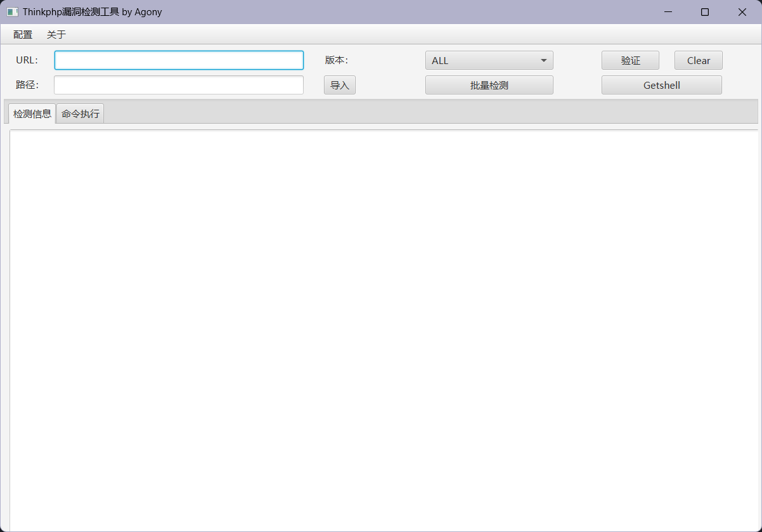Open the 关于 menu
This screenshot has height=532, width=762.
56,35
